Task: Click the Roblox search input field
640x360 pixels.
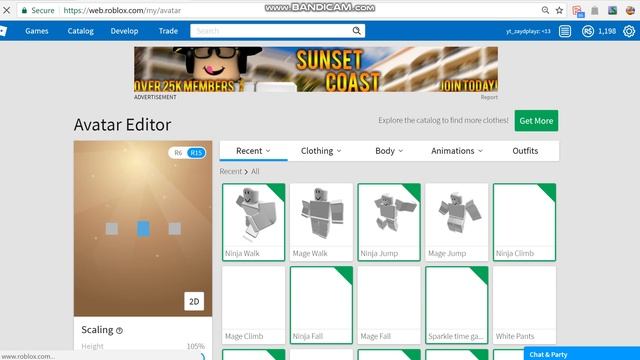Action: click(x=271, y=31)
